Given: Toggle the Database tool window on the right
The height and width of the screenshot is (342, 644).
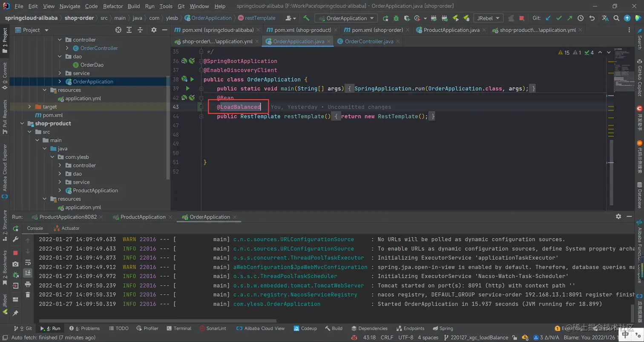Looking at the screenshot, I should coord(639,196).
